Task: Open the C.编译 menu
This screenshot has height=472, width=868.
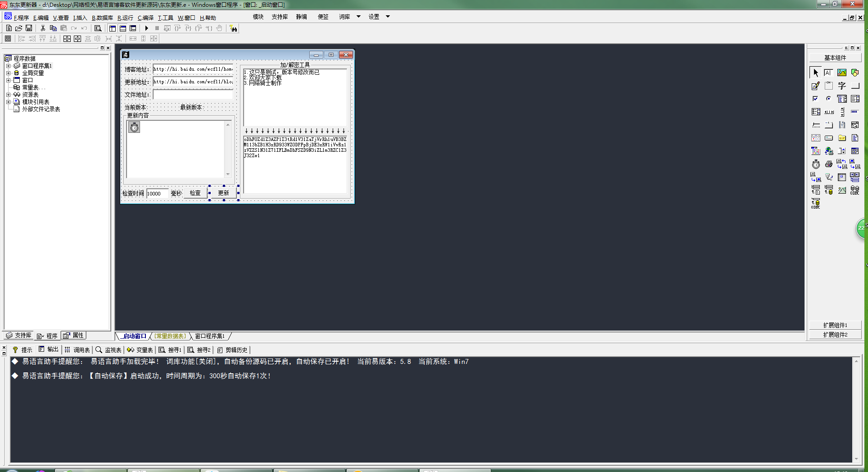Action: pyautogui.click(x=145, y=18)
